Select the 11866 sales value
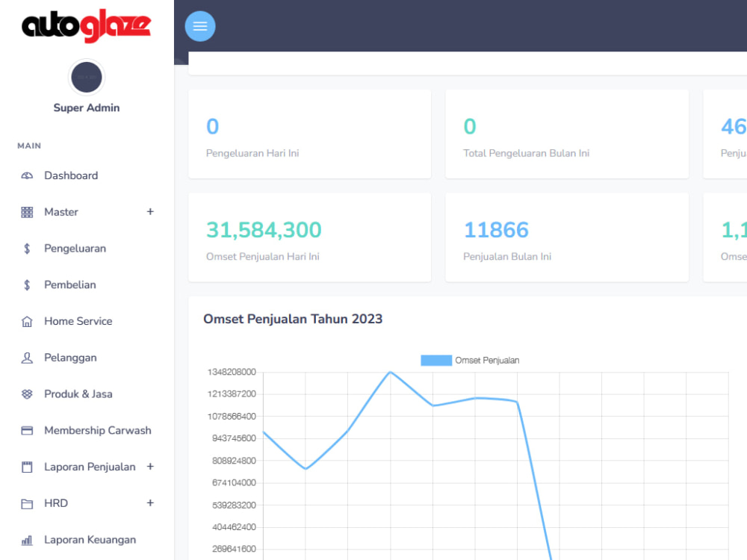Screen dimensions: 747x560 pos(496,230)
